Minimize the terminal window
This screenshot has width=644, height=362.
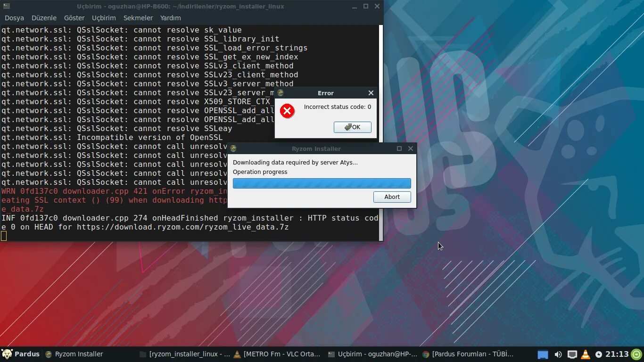coord(355,7)
